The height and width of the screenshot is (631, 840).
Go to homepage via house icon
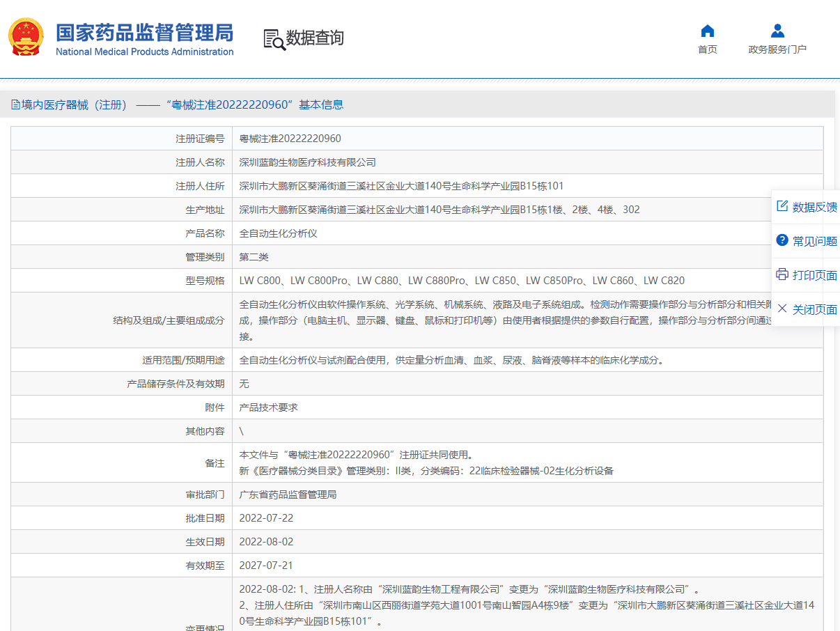708,31
